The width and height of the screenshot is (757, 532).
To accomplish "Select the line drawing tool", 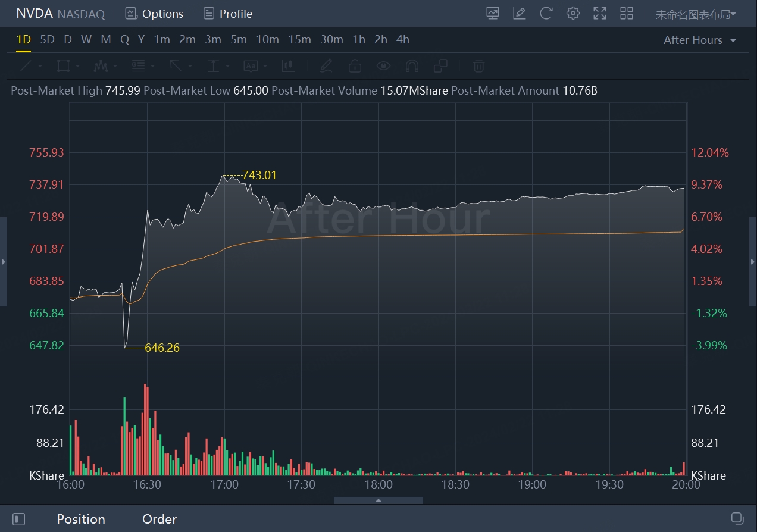I will 26,65.
